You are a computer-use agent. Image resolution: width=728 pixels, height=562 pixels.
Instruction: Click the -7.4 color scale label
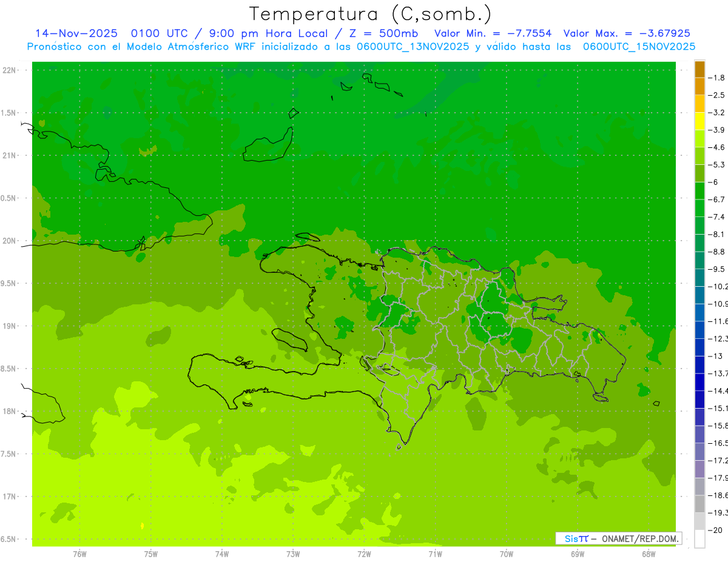pyautogui.click(x=716, y=217)
